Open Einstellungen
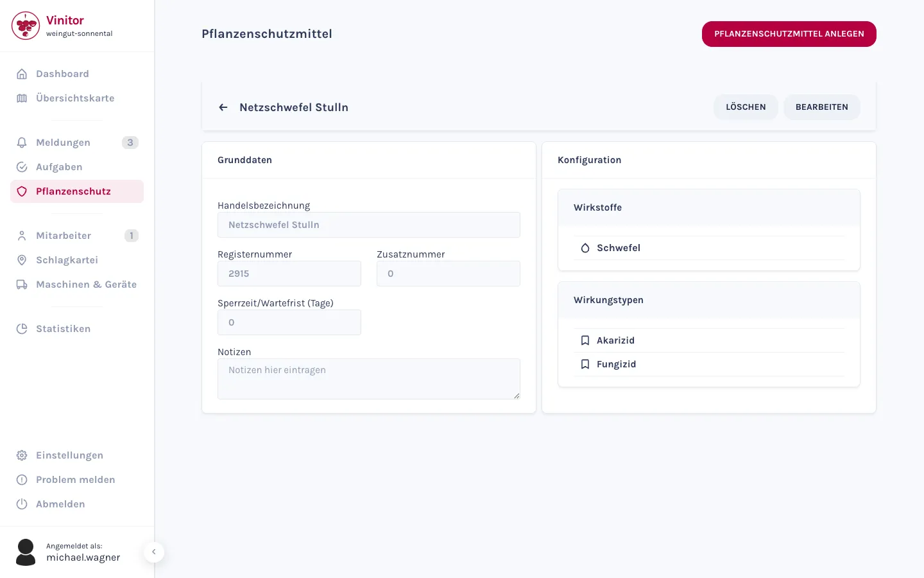Viewport: 924px width, 578px height. coord(77,455)
